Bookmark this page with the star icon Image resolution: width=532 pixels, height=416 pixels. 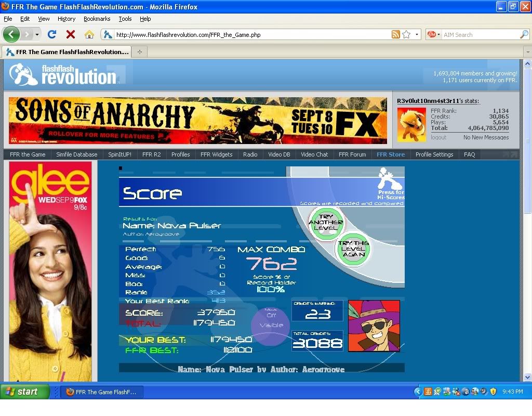(x=406, y=34)
